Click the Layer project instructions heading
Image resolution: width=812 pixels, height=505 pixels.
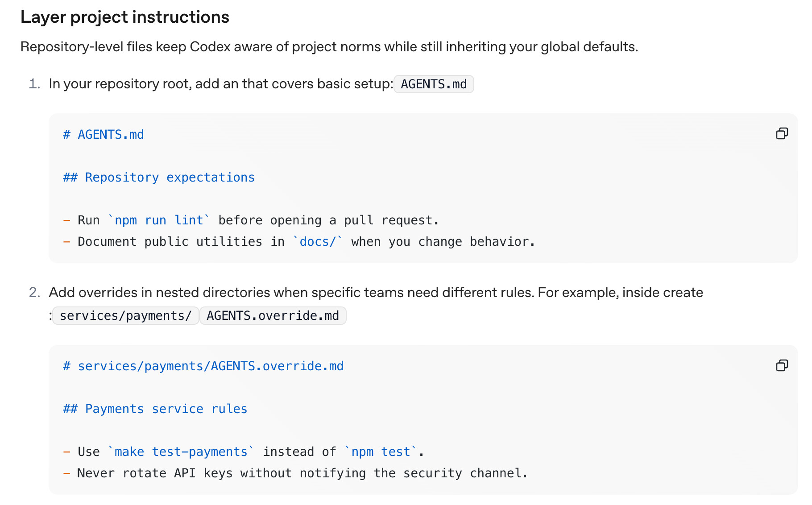tap(125, 17)
